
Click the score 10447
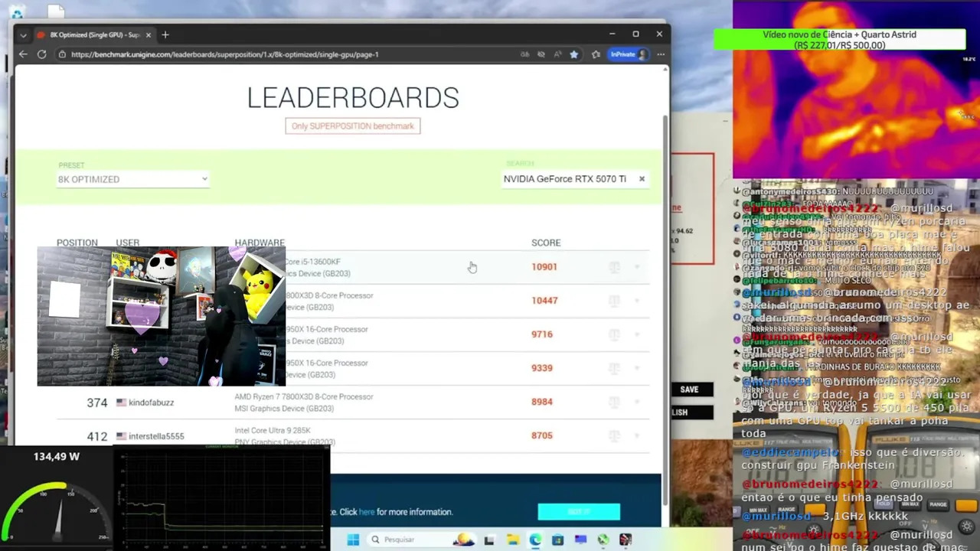coord(544,301)
